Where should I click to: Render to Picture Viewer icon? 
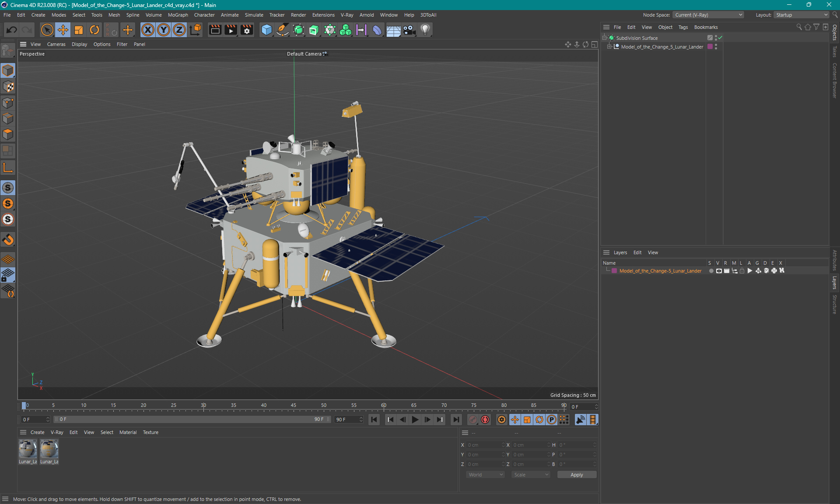231,30
